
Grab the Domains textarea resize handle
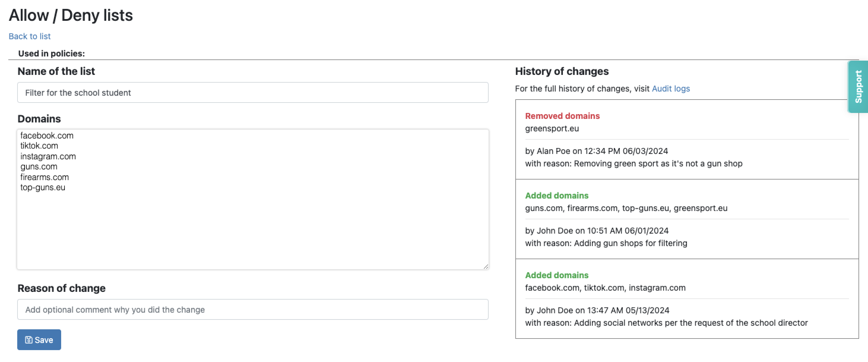pyautogui.click(x=486, y=267)
